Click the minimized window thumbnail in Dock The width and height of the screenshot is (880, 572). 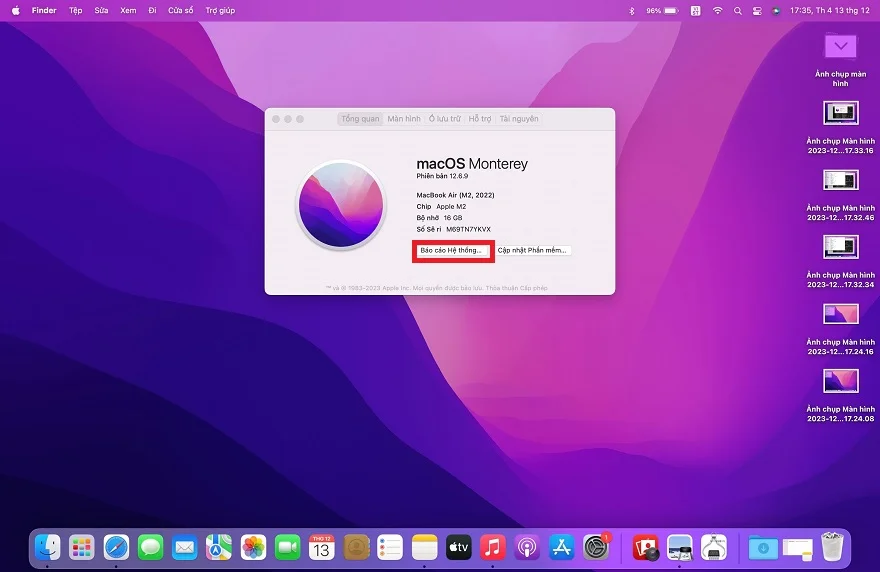point(798,548)
